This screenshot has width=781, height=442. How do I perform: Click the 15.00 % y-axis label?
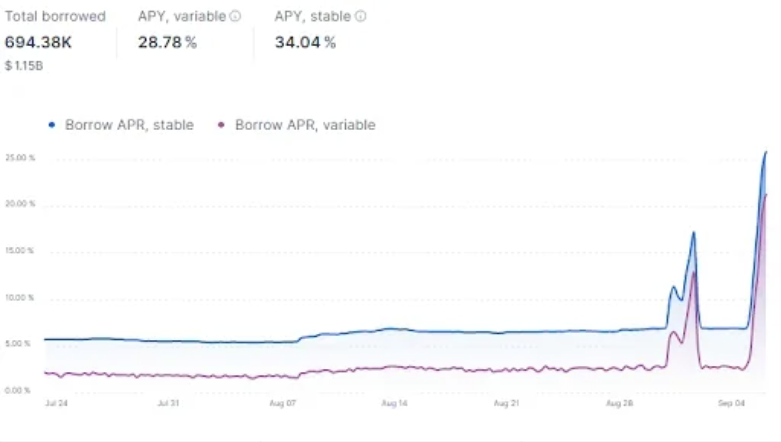(x=19, y=251)
